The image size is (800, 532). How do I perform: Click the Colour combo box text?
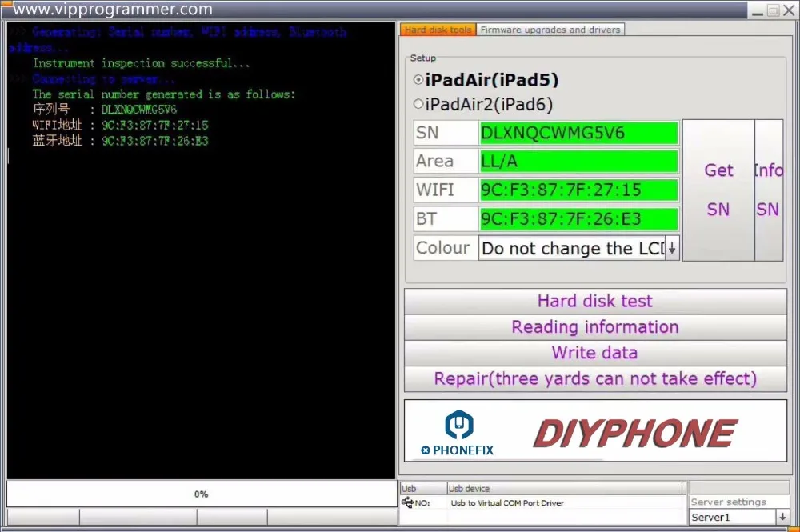tap(572, 249)
